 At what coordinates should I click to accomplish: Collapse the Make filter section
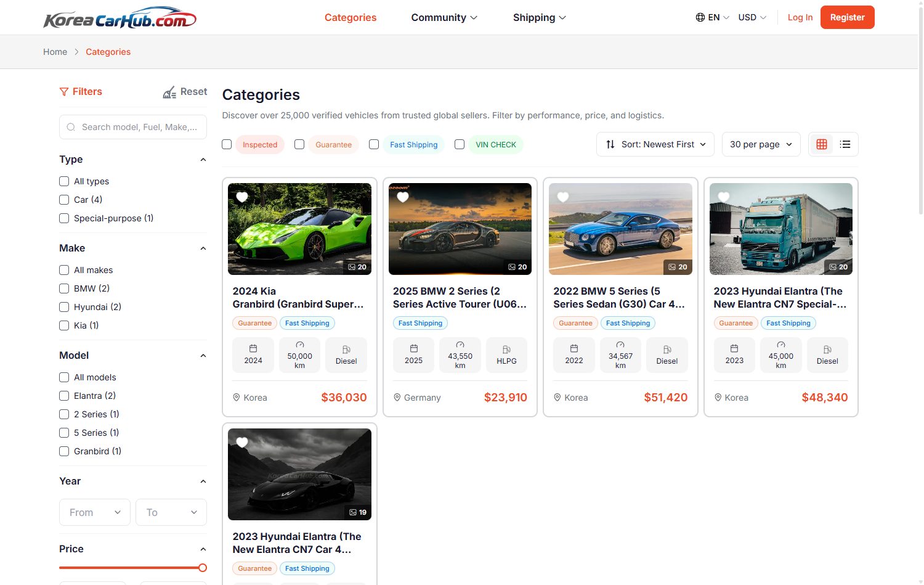(203, 248)
